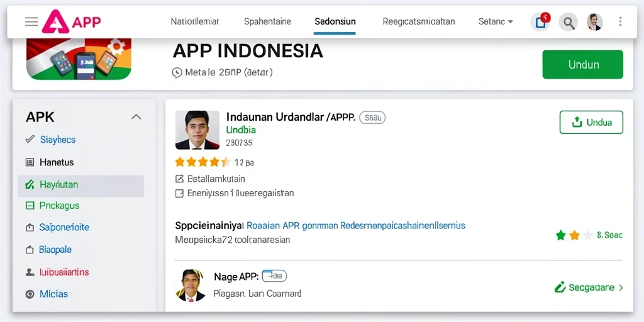The image size is (644, 322).
Task: Select Hanetus in the sidebar
Action: tap(57, 162)
